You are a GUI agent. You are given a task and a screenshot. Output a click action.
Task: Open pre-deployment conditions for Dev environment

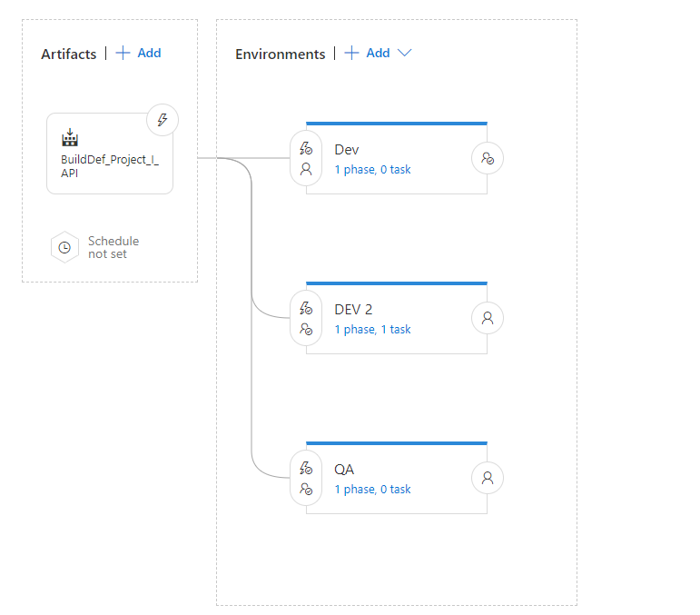click(306, 158)
